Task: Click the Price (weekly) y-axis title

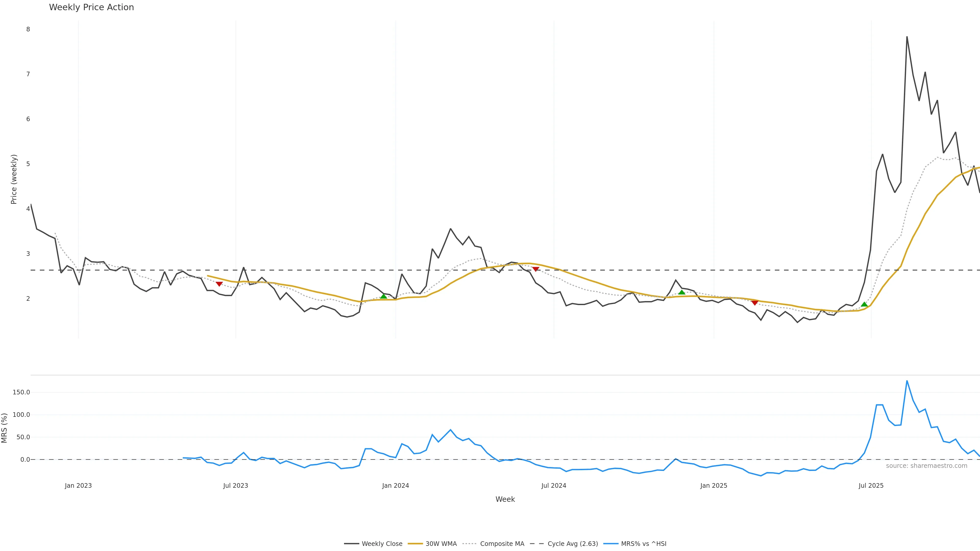Action: point(14,179)
